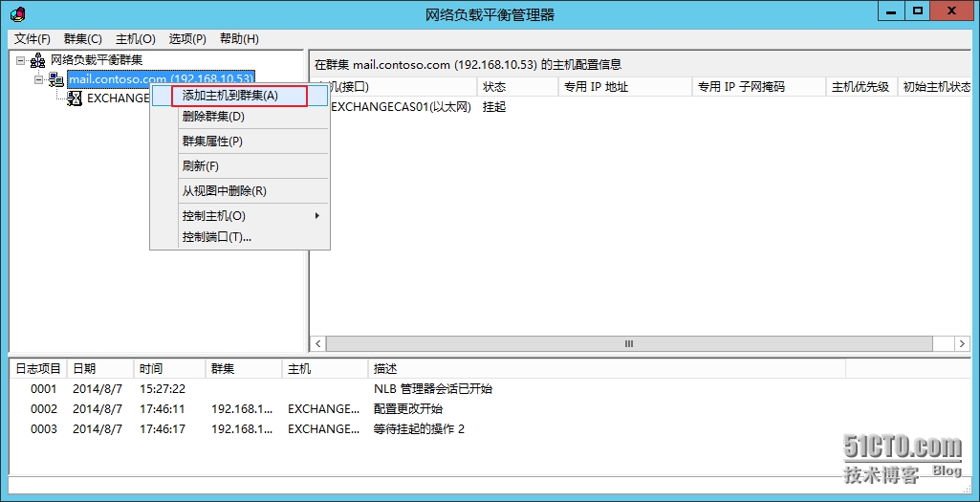Choose 控制端口(T)... menu entry
This screenshot has width=980, height=502.
pyautogui.click(x=239, y=237)
